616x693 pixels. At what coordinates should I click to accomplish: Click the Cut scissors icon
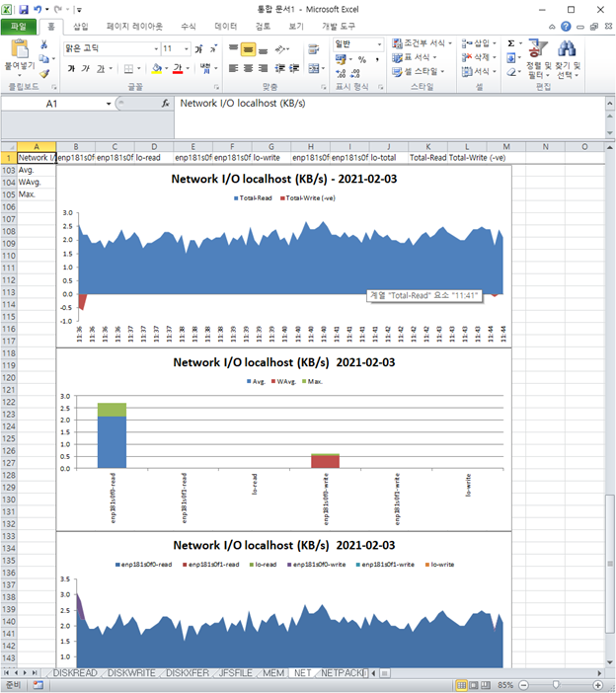coord(44,44)
